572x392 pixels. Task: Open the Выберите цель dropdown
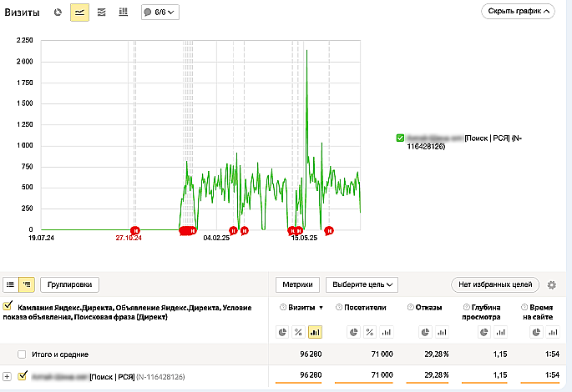click(362, 284)
